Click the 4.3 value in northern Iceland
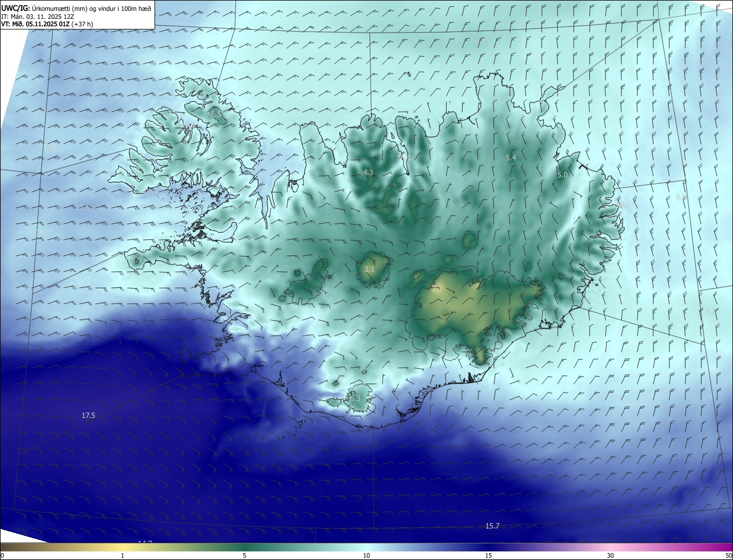 [368, 172]
